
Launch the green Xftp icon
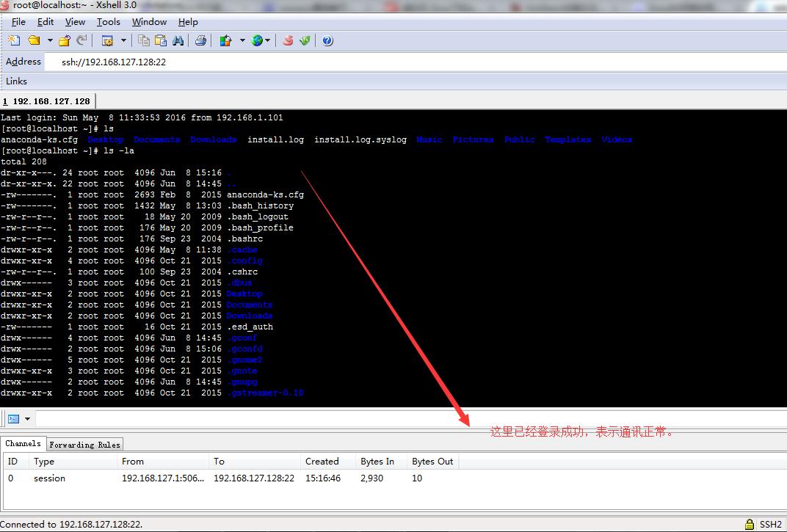[305, 40]
